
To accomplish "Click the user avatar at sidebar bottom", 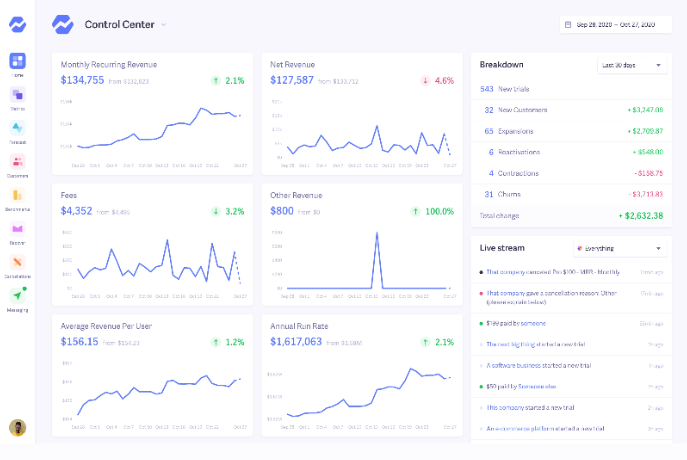I will (18, 428).
